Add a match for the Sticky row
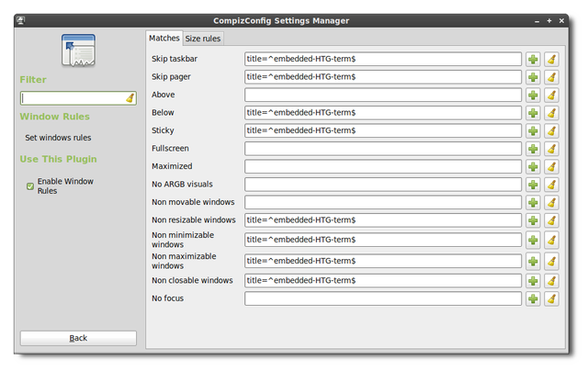 [533, 130]
